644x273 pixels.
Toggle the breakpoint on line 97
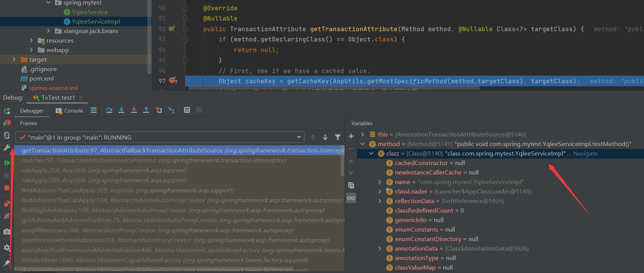coord(173,81)
